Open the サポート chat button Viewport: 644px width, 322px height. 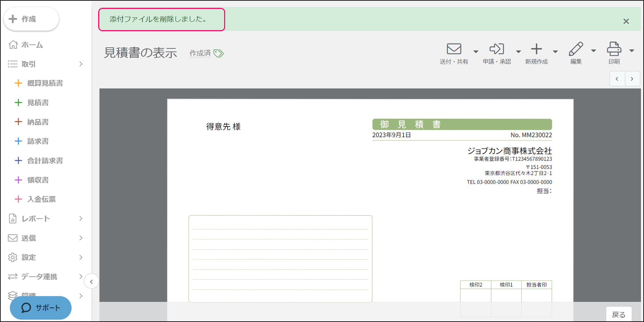(x=41, y=308)
